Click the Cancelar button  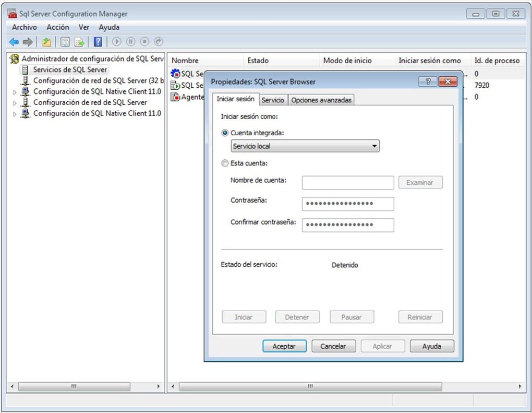[x=333, y=346]
